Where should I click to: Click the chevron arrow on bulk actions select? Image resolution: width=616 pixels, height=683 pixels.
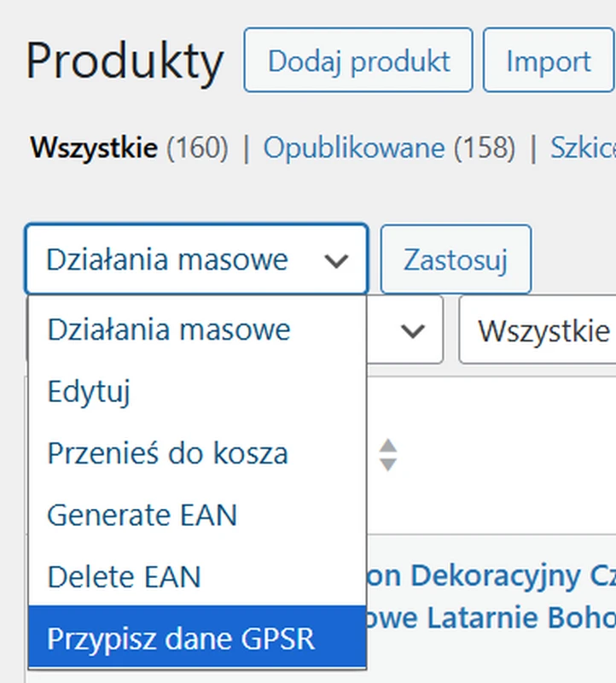(x=337, y=260)
